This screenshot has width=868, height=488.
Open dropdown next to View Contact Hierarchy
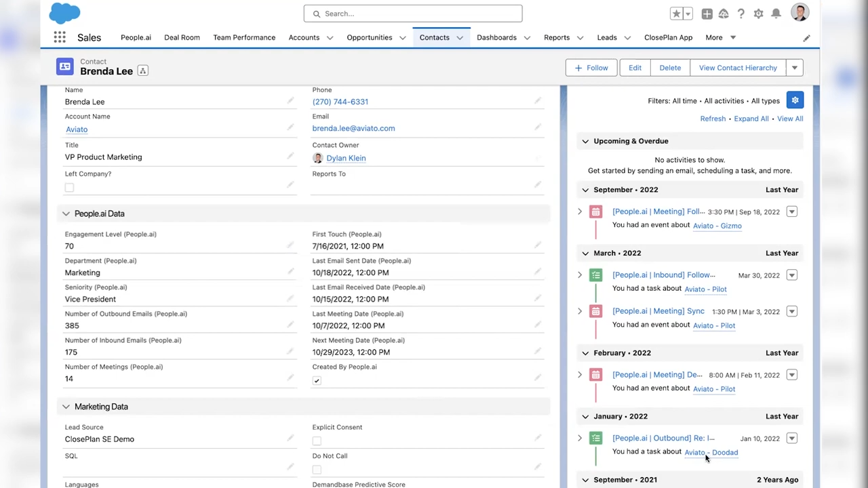(794, 68)
